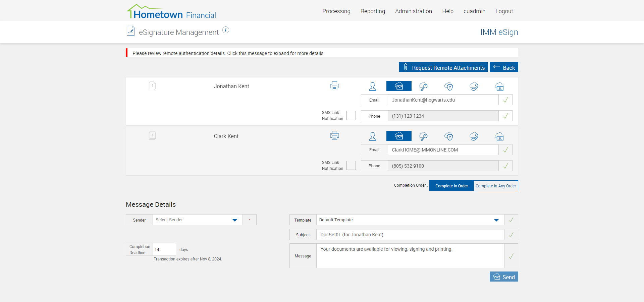Choose cloud phone call authentication for Jonathan Kent
The image size is (644, 302).
(474, 86)
